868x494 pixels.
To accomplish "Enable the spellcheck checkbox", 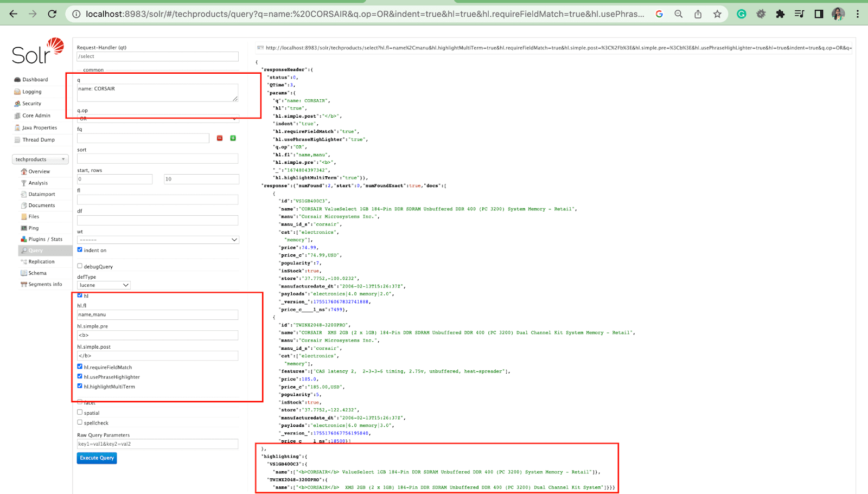I will pos(80,422).
